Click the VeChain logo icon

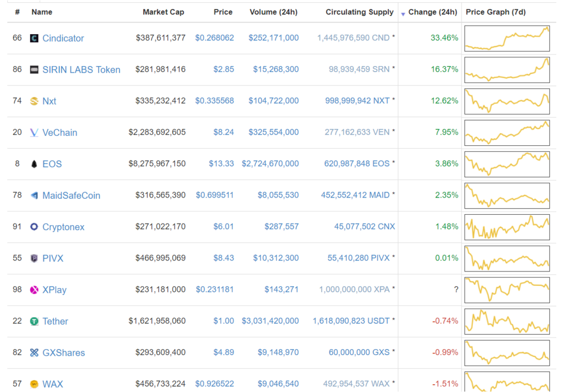click(34, 132)
